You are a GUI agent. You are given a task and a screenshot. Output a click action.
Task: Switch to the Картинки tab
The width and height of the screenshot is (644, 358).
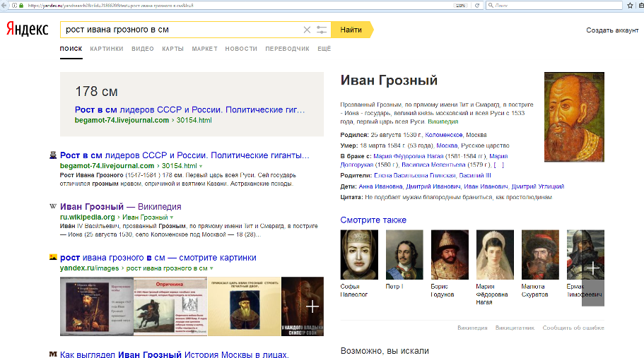point(106,49)
